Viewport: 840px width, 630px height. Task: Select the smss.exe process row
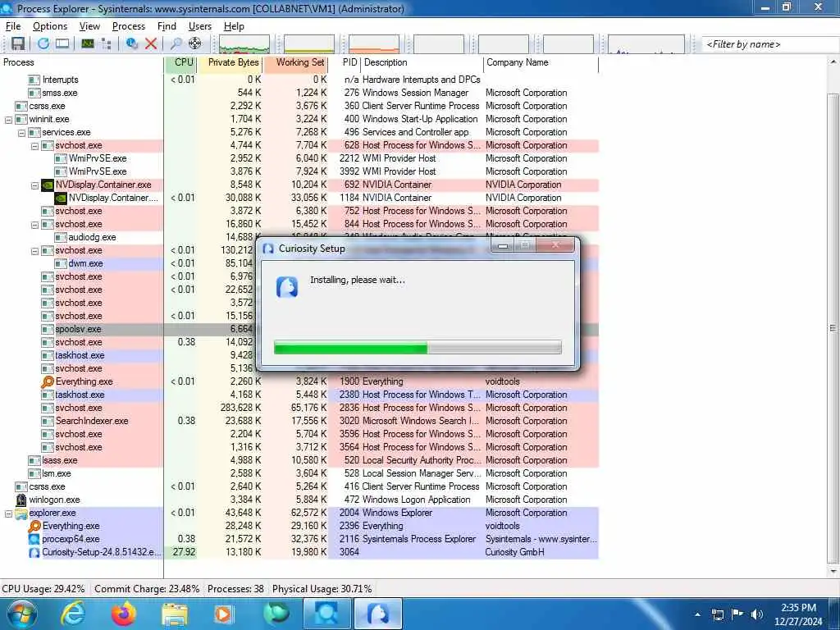pyautogui.click(x=299, y=93)
